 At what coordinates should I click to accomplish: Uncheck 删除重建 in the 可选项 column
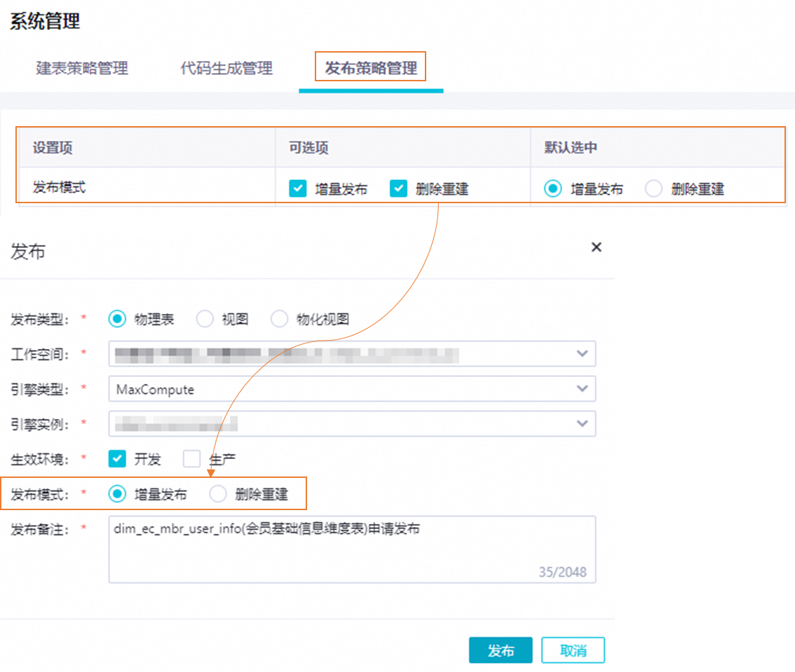coord(398,188)
